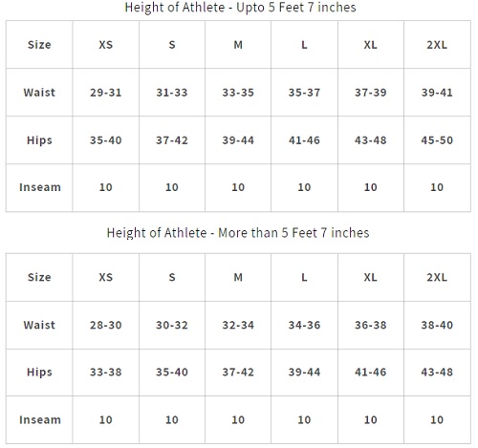
Task: Click the waist value 33-35
Action: click(x=238, y=93)
